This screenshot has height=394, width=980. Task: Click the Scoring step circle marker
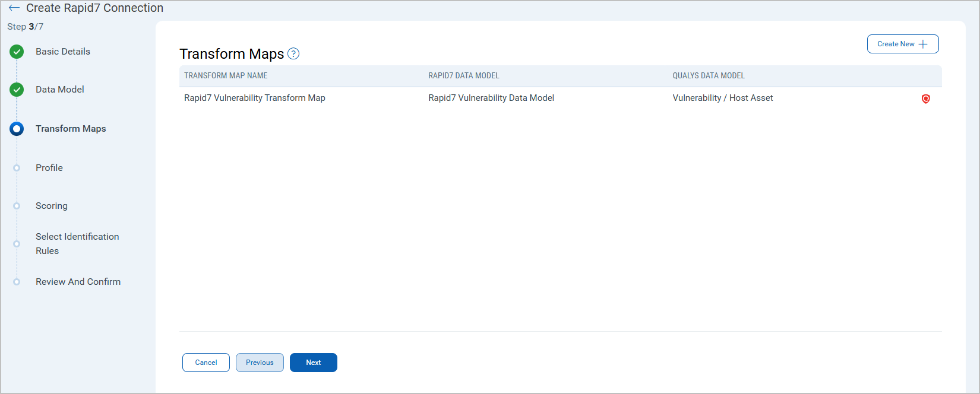[x=17, y=206]
